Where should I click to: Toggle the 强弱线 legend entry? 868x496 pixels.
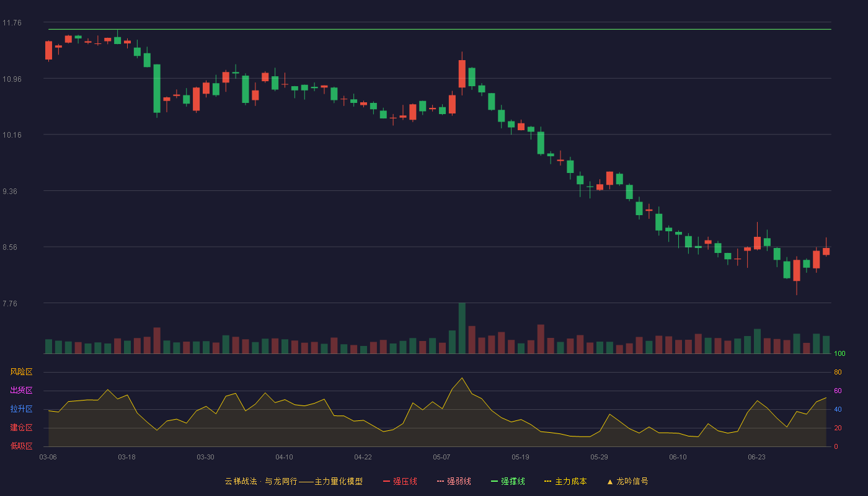pos(454,481)
